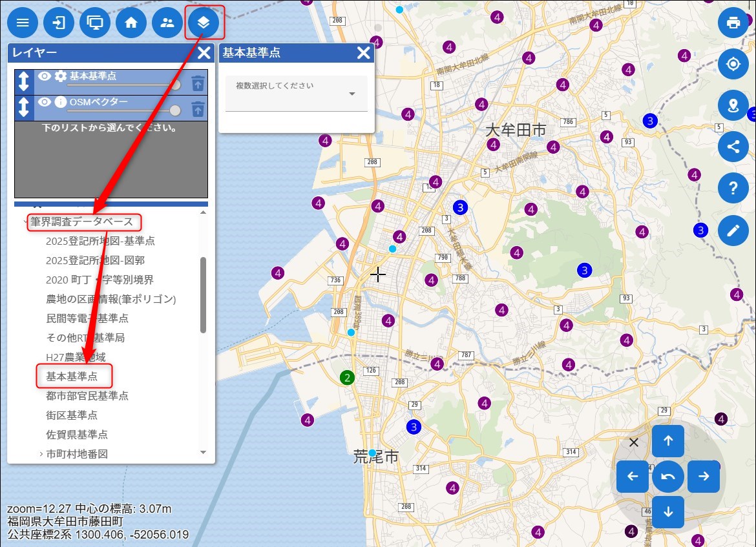The width and height of the screenshot is (756, 547).
Task: Click the help question mark icon
Action: click(733, 189)
